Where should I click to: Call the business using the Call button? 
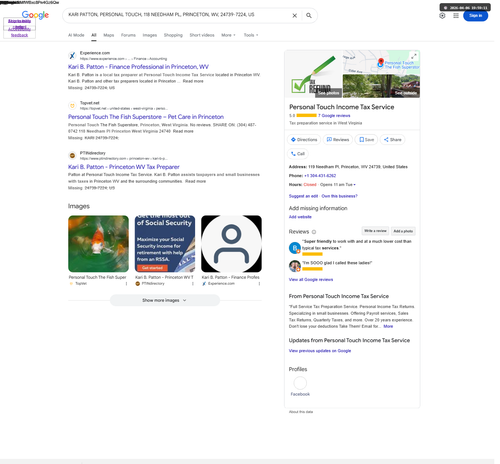click(298, 154)
